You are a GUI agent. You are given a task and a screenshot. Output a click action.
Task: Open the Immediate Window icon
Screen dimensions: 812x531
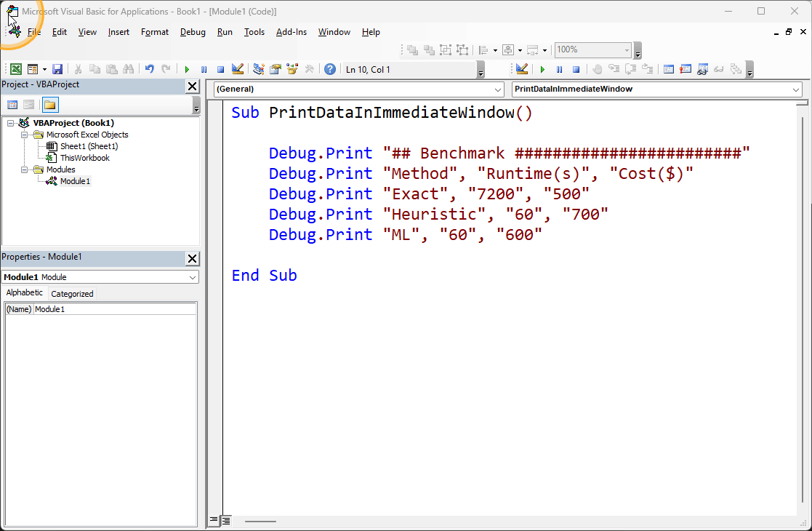[x=685, y=69]
